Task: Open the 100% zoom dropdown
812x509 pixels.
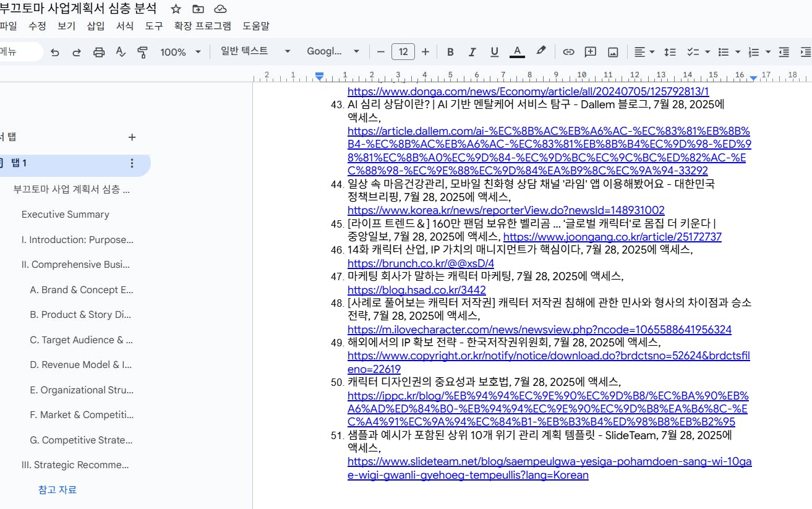Action: pyautogui.click(x=181, y=52)
